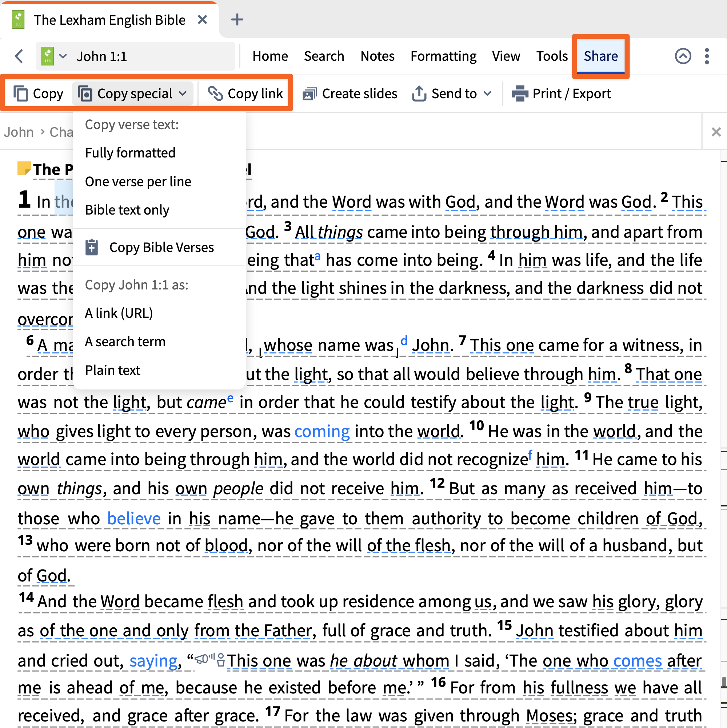Choose Bible text only option
Image resolution: width=727 pixels, height=728 pixels.
click(127, 210)
